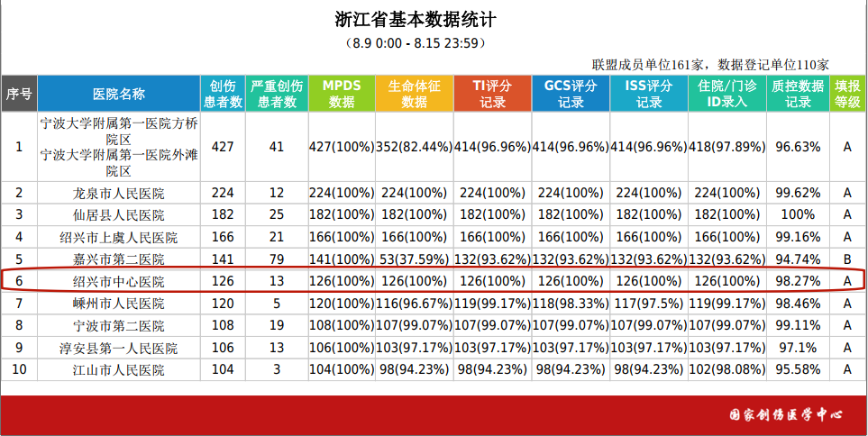Select the 医院名称 column header
The height and width of the screenshot is (436, 868).
click(119, 94)
